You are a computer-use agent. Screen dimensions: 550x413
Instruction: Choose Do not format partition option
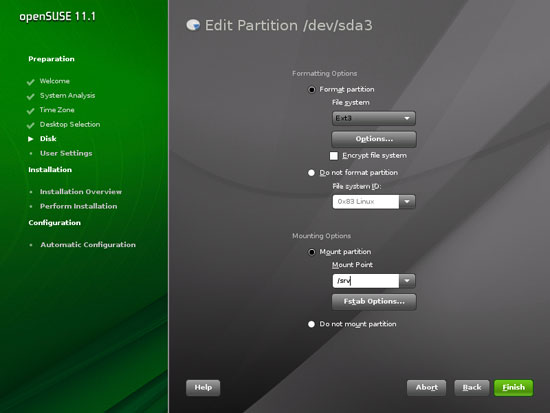pos(311,173)
